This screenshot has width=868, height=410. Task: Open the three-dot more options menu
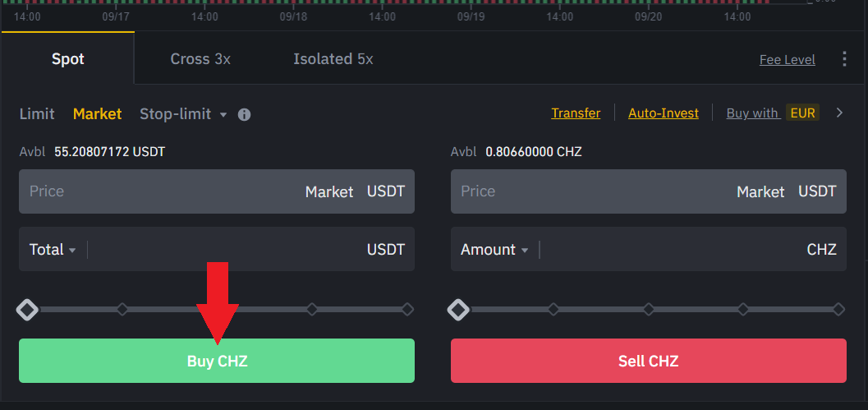tap(844, 59)
